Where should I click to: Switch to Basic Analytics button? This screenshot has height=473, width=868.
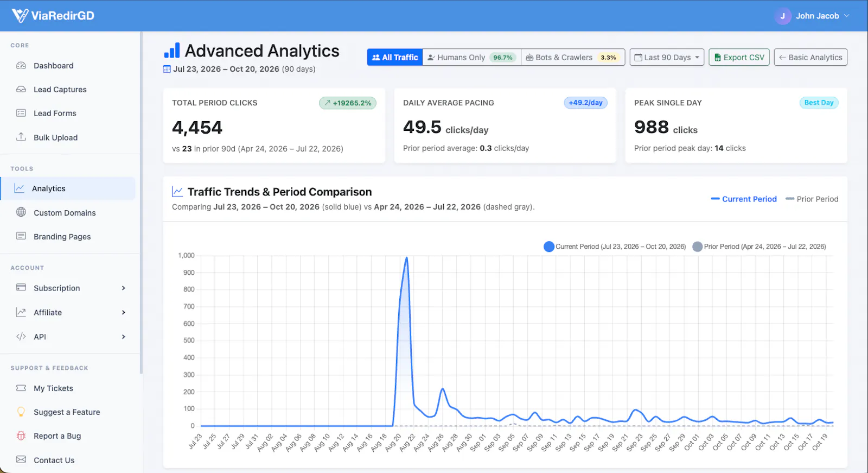810,57
